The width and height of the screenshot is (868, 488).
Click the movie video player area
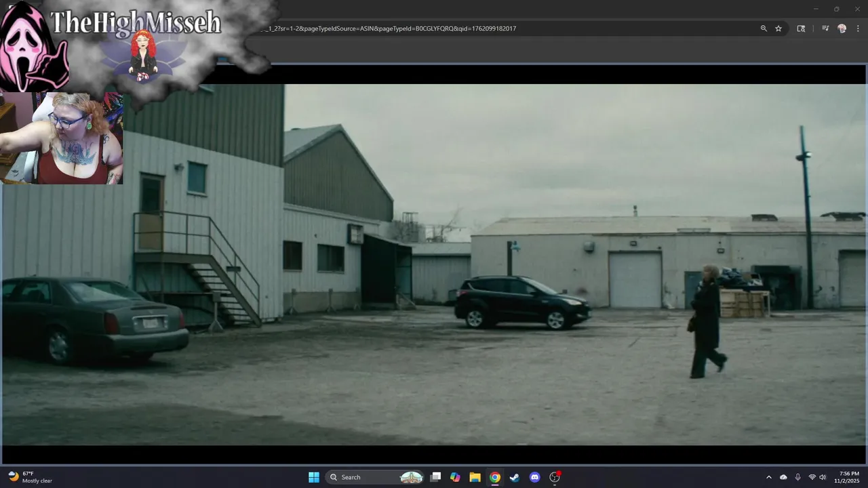[434, 264]
